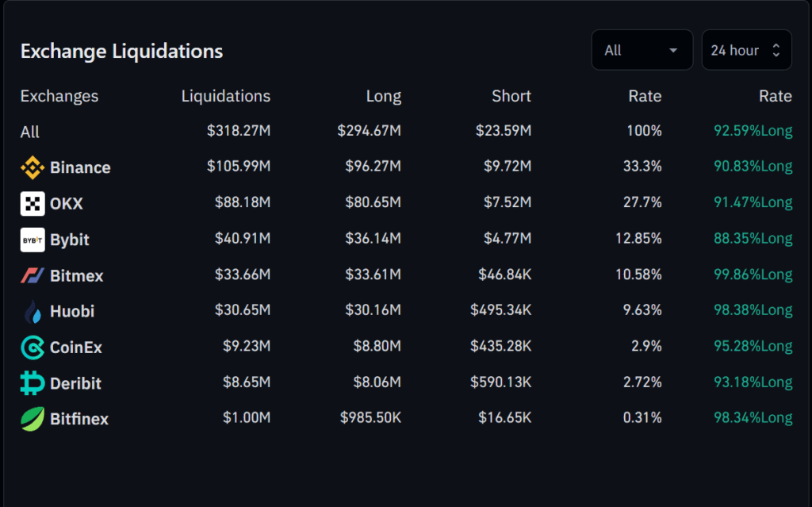Select the Bitmex exchange name
Image resolution: width=812 pixels, height=507 pixels.
coord(77,275)
